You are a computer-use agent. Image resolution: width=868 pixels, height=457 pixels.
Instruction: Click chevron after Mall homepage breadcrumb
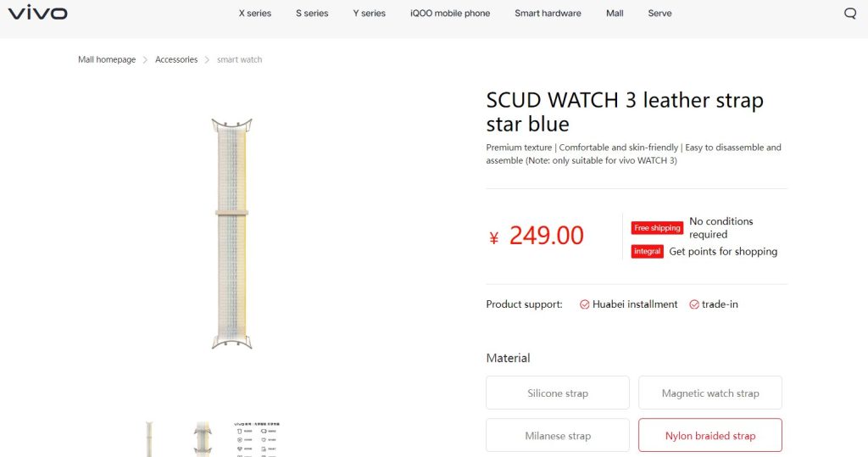pyautogui.click(x=145, y=60)
